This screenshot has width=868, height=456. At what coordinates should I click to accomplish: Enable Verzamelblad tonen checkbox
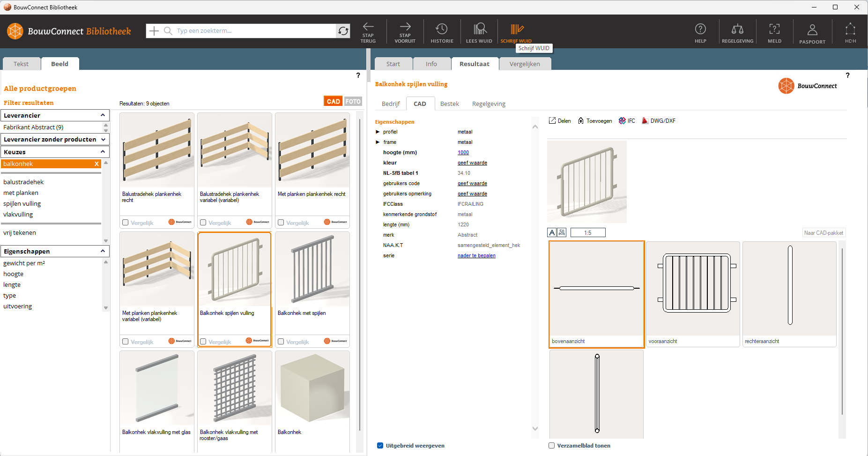pos(552,446)
